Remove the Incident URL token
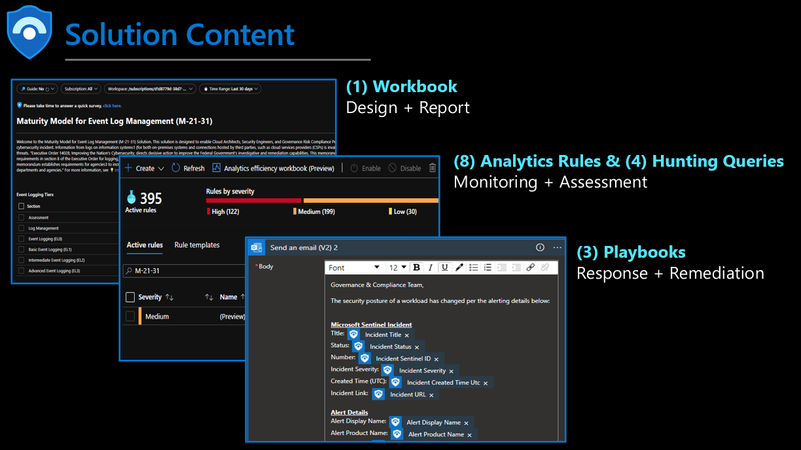Screen dimensions: 801x450 pos(431,395)
